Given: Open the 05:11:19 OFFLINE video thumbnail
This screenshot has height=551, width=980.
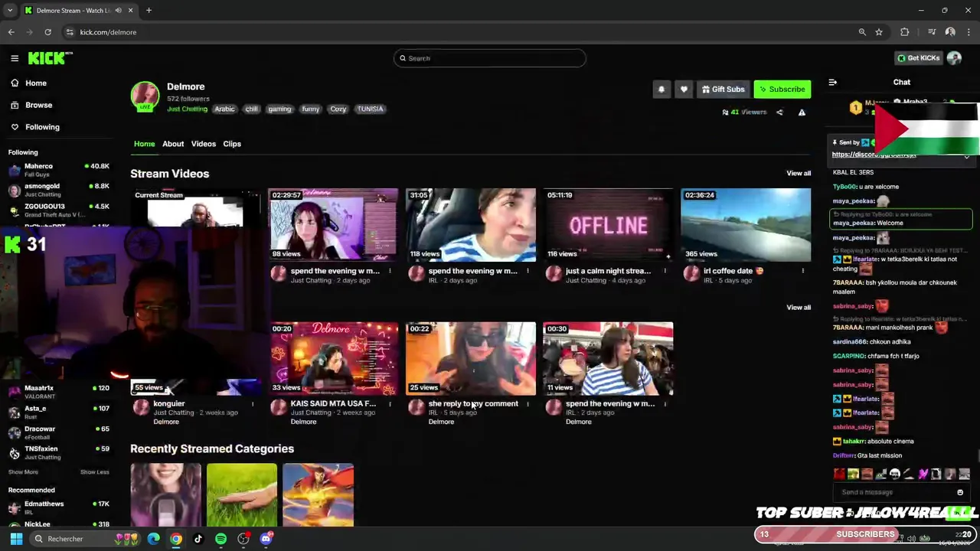Looking at the screenshot, I should point(608,224).
